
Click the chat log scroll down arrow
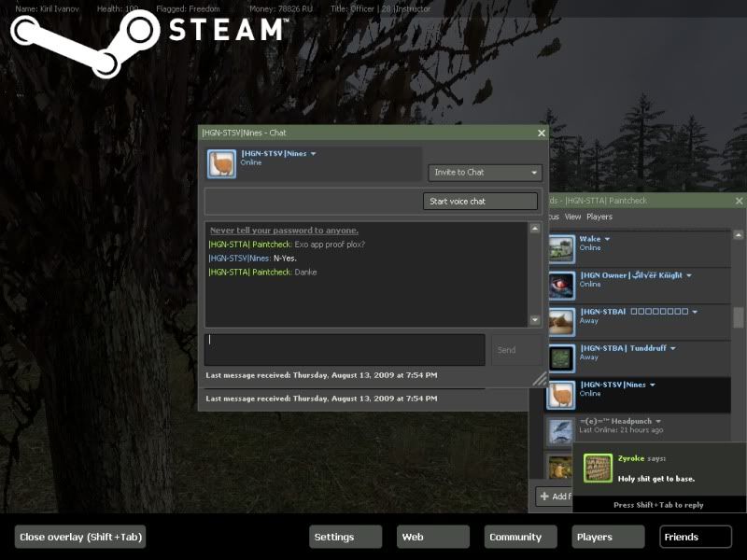click(x=535, y=320)
